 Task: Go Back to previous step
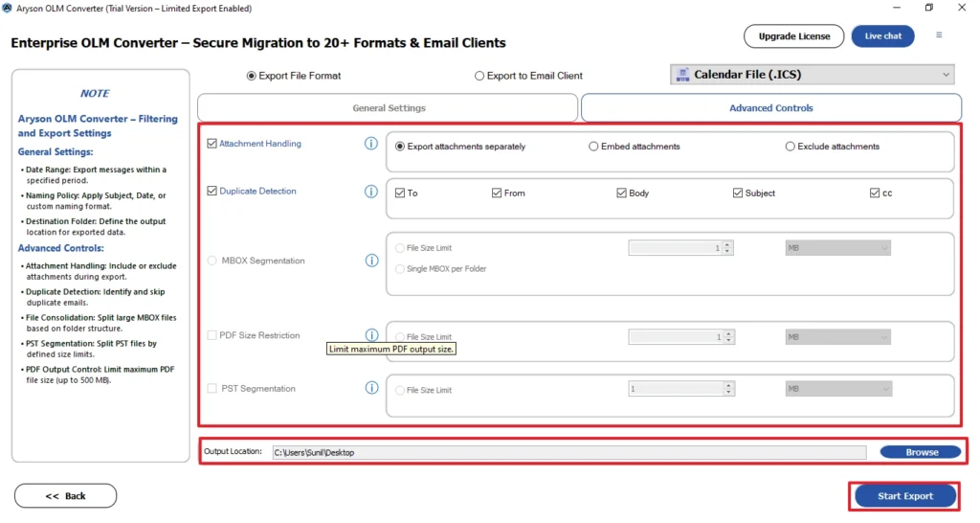point(66,496)
